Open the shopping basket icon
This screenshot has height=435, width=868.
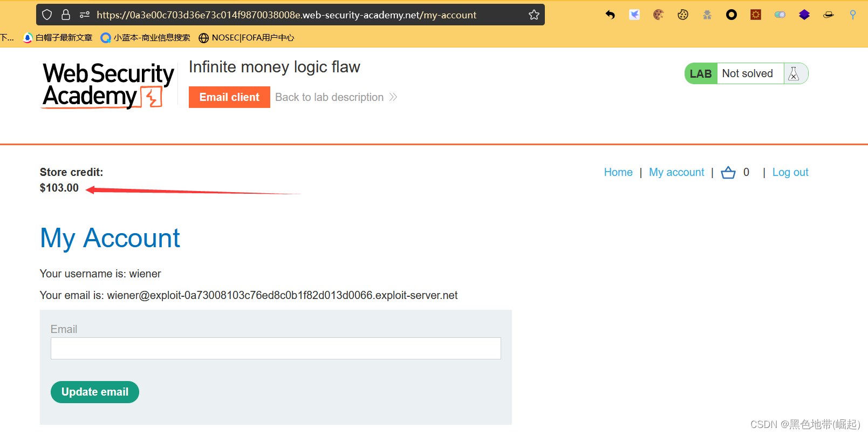[728, 172]
